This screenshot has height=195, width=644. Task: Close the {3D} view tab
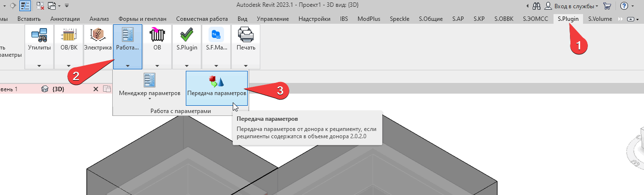95,89
